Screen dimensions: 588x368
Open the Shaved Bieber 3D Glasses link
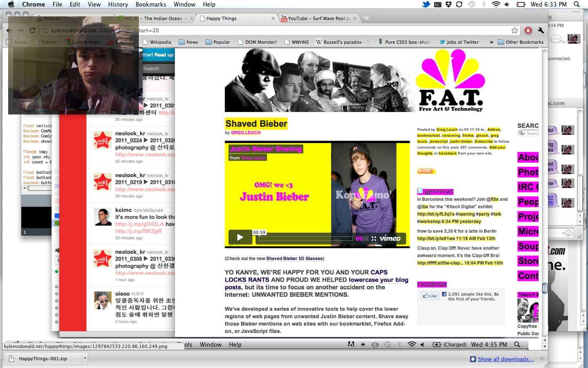point(294,258)
